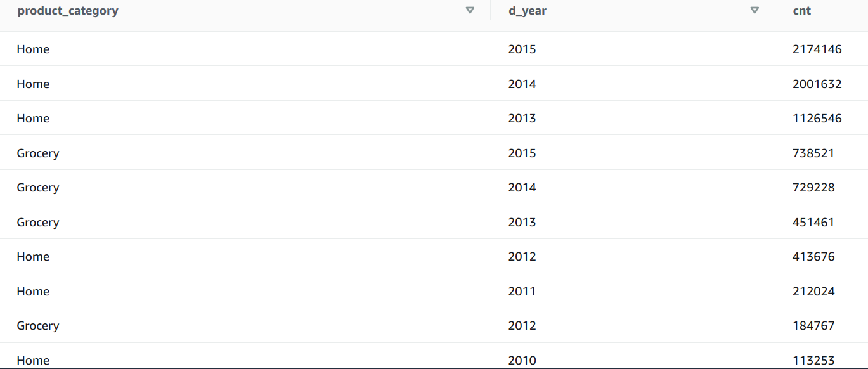Click the d_year column header label
Image resolution: width=868 pixels, height=369 pixels.
[x=528, y=11]
